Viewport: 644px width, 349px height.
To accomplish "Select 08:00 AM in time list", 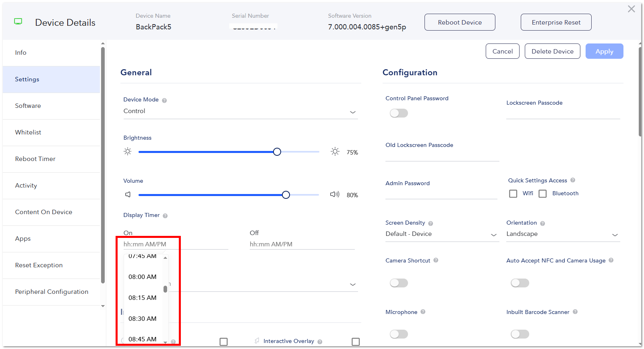I will tap(143, 277).
